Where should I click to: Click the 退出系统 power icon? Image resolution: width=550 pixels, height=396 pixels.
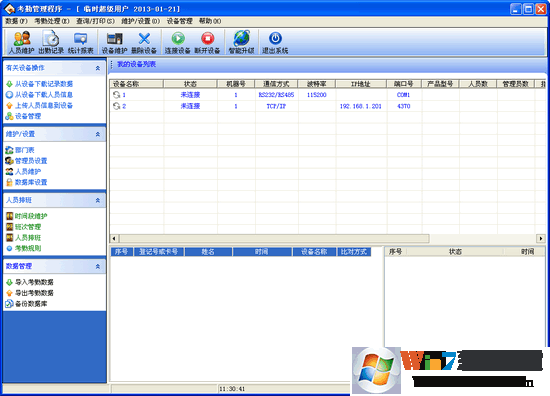tap(275, 38)
